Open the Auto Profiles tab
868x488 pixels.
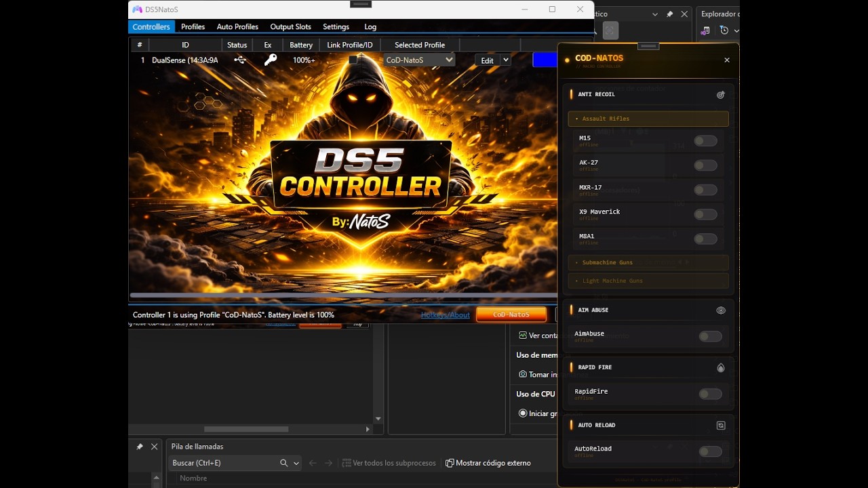(x=237, y=26)
